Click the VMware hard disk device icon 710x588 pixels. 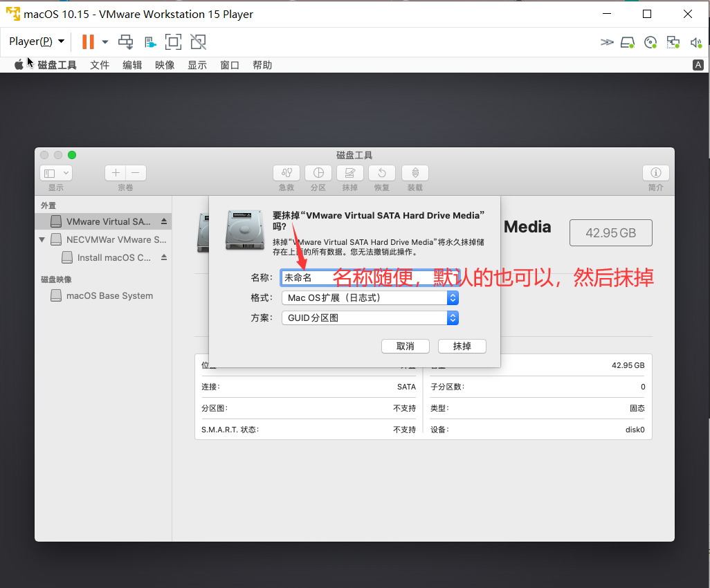coord(627,43)
